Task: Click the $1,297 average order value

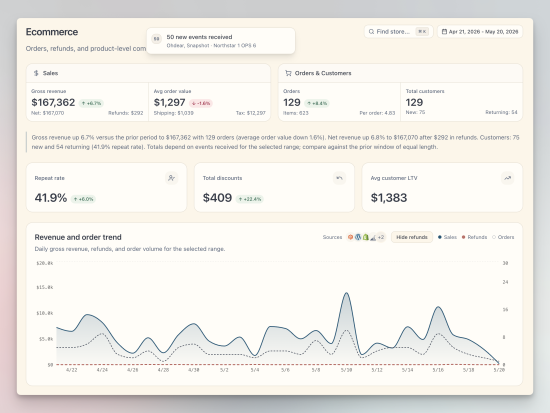Action: [x=169, y=102]
